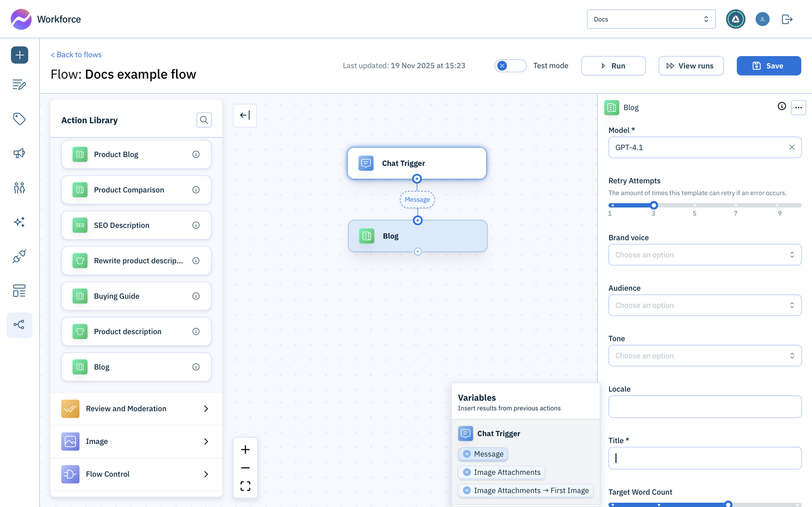Zoom in on canvas with plus

point(245,450)
